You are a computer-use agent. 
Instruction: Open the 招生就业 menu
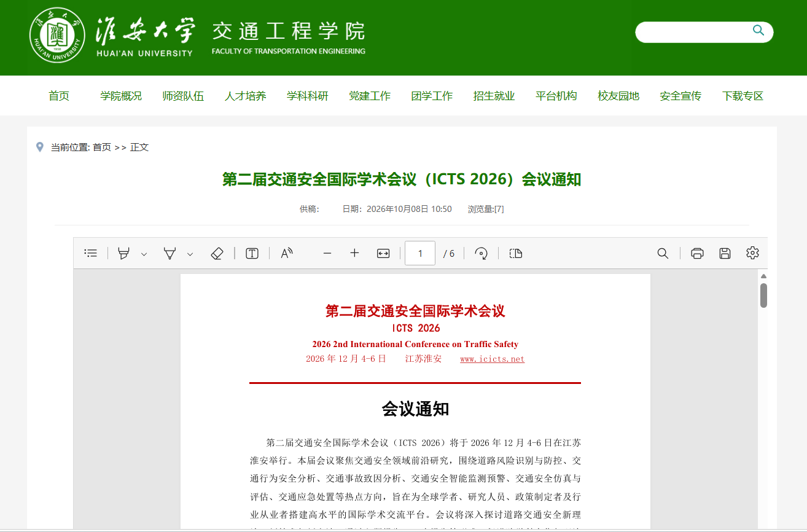pyautogui.click(x=494, y=96)
